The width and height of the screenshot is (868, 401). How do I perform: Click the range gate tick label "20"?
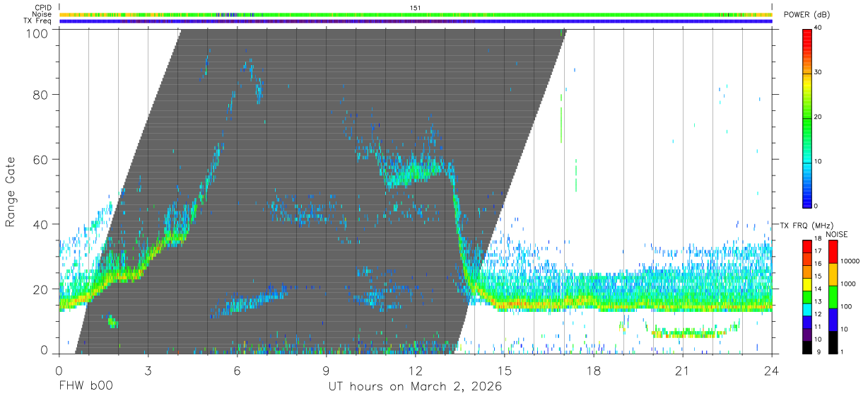41,289
